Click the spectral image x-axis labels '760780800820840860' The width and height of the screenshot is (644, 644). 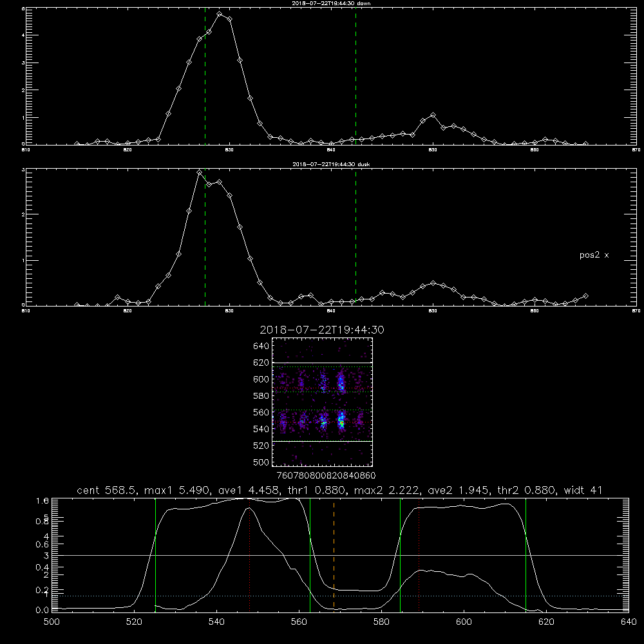(327, 475)
